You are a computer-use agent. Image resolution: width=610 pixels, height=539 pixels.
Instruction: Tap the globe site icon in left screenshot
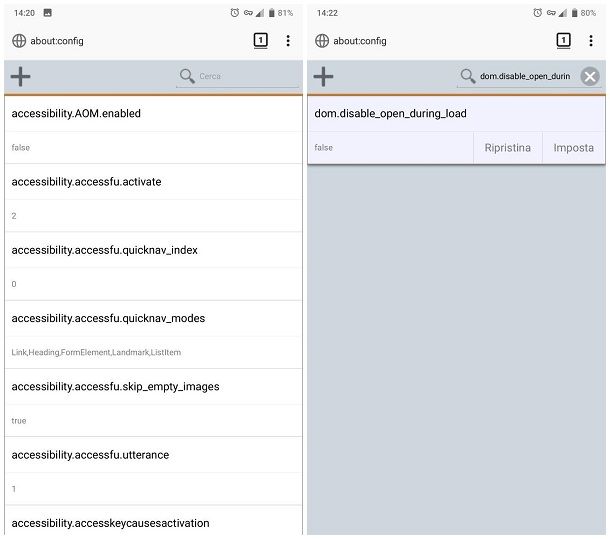19,40
